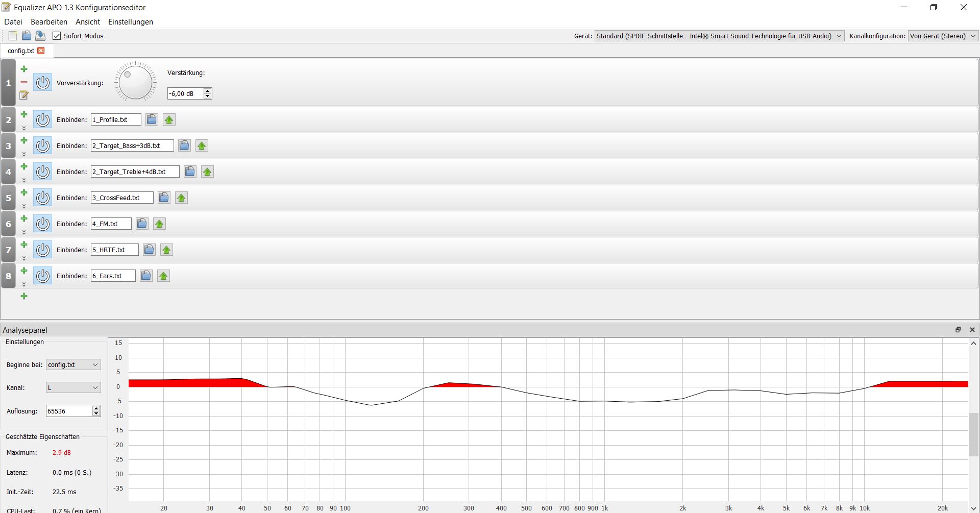
Task: Open the Datei menu
Action: coord(13,22)
